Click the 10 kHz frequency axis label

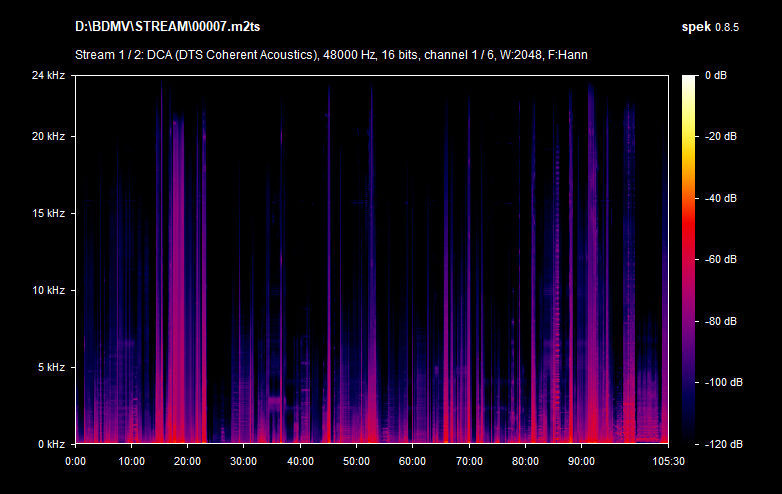(49, 290)
